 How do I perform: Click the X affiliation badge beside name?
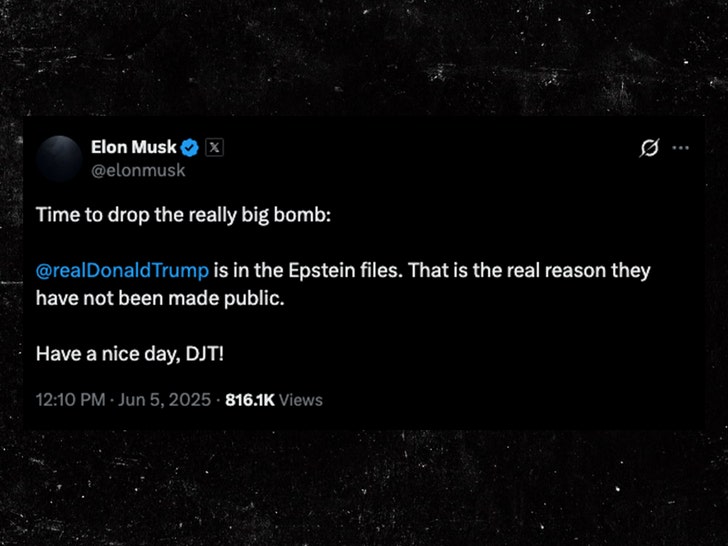coord(214,148)
